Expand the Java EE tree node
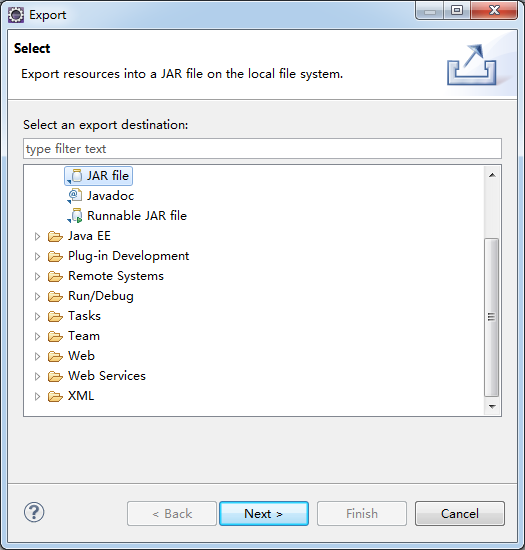The image size is (525, 550). pos(37,236)
